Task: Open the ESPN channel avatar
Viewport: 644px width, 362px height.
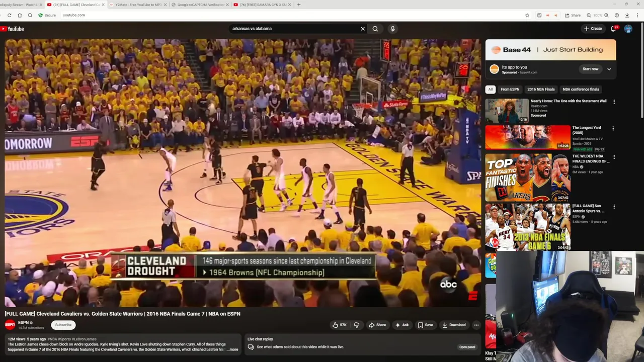Action: [10, 325]
